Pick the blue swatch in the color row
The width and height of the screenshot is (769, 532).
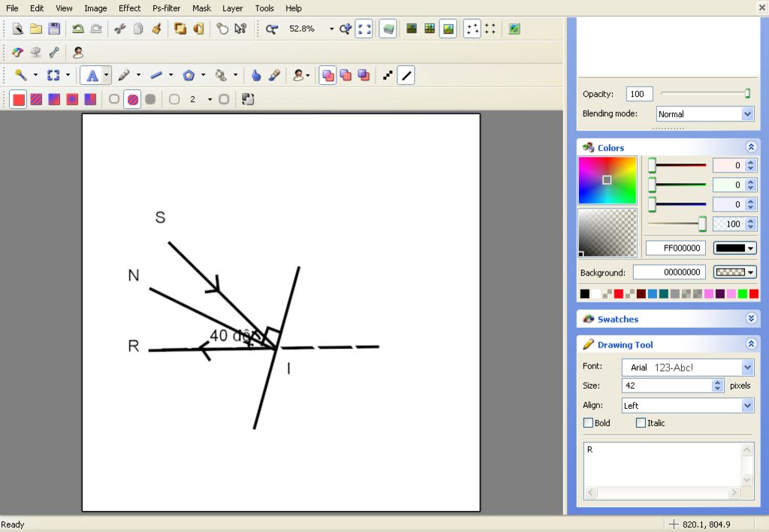tap(653, 294)
